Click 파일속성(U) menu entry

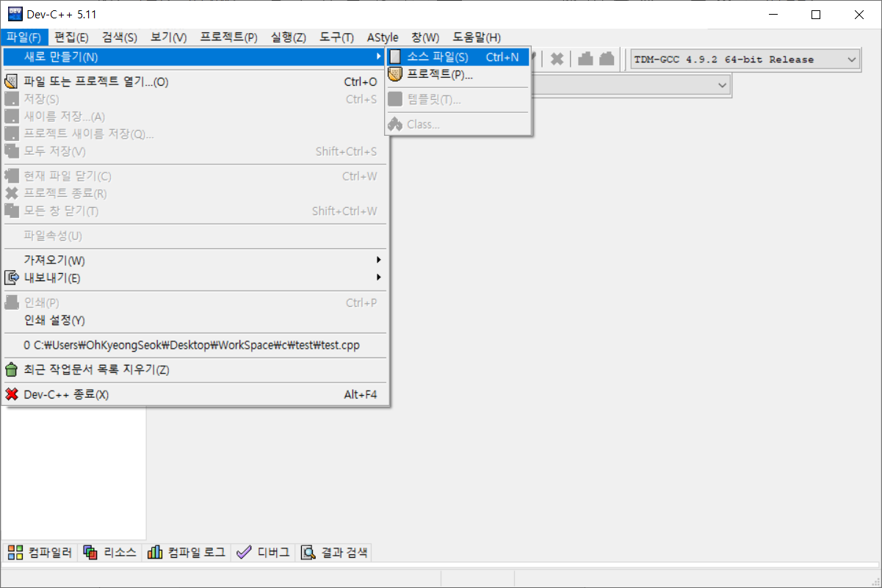click(195, 236)
